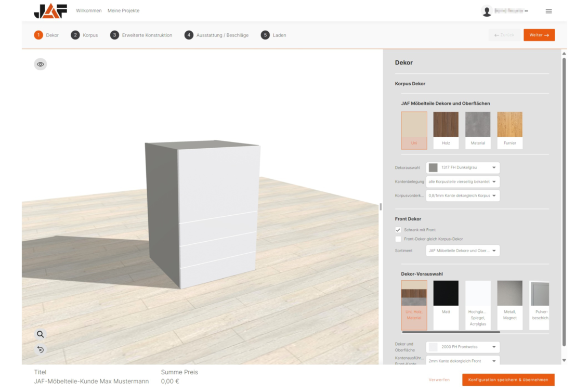Click Konfiguration speichern & übernehmen

508,380
